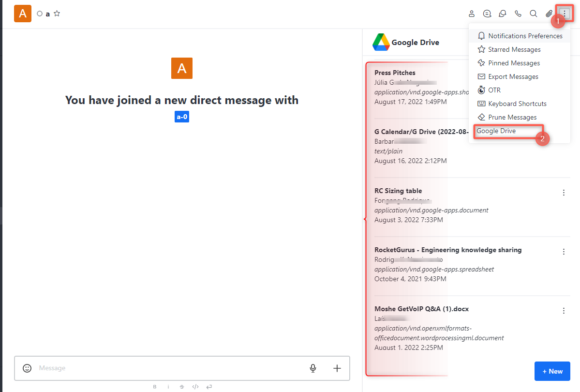Click the large orange A avatar in chat
Viewport: 580px width, 392px height.
pos(181,68)
